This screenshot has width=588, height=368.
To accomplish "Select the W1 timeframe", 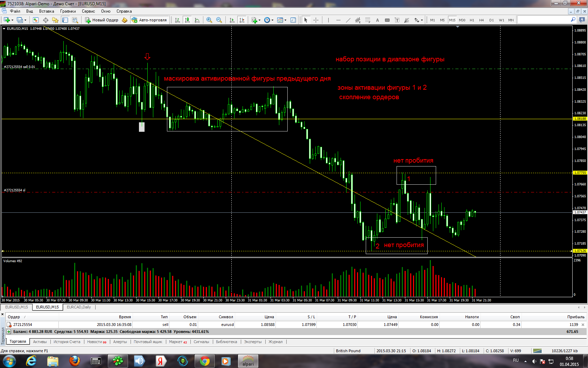I will (x=502, y=20).
